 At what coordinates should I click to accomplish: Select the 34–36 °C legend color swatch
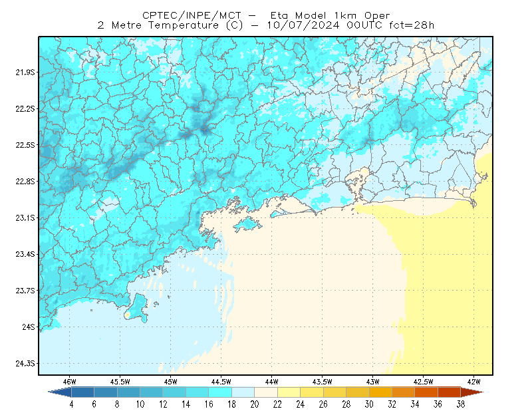pyautogui.click(x=426, y=392)
